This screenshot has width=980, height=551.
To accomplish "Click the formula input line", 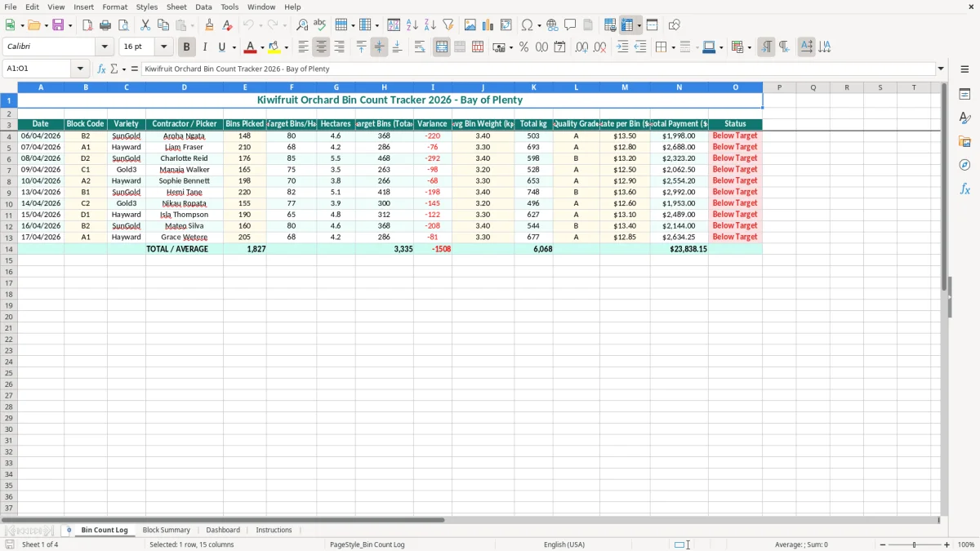I will pyautogui.click(x=537, y=69).
